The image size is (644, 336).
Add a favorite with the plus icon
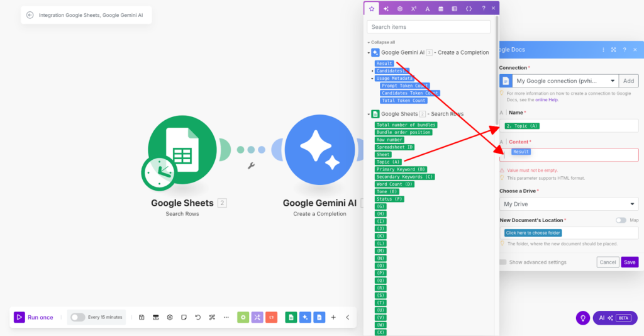(333, 317)
